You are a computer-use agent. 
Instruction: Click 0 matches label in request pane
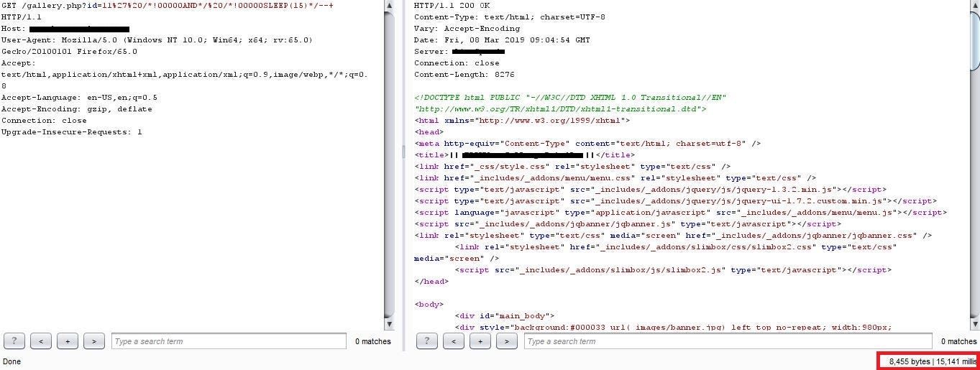pyautogui.click(x=373, y=341)
